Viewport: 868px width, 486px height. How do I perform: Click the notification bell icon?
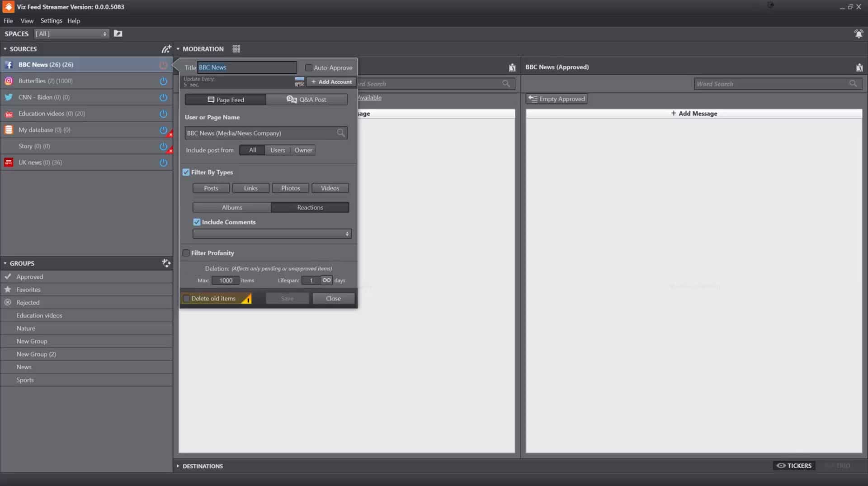859,33
